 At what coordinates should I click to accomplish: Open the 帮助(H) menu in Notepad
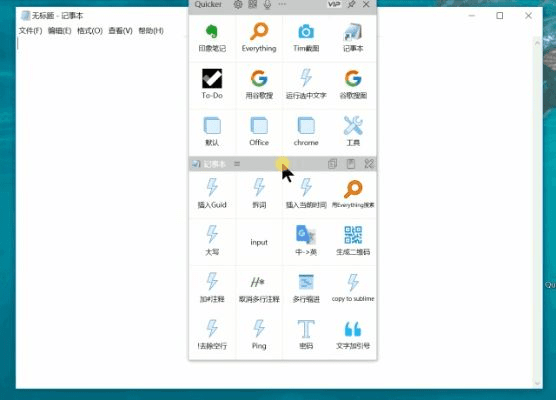151,31
